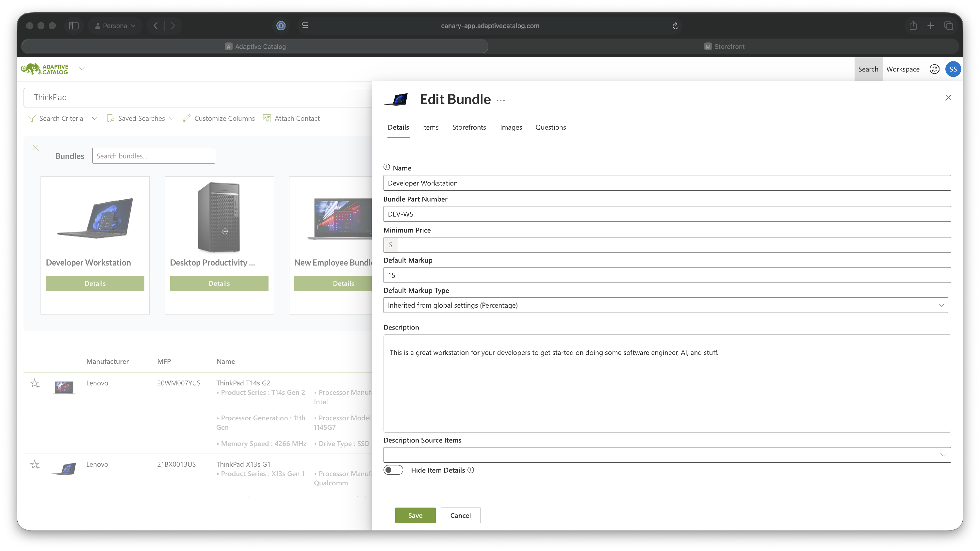Click the Attach Contact icon
980x551 pixels.
coord(267,118)
